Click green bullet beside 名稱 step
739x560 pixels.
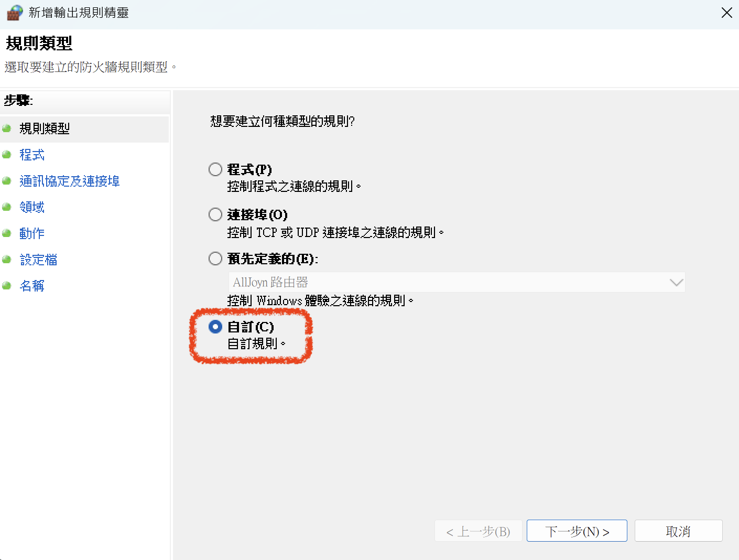pos(7,286)
